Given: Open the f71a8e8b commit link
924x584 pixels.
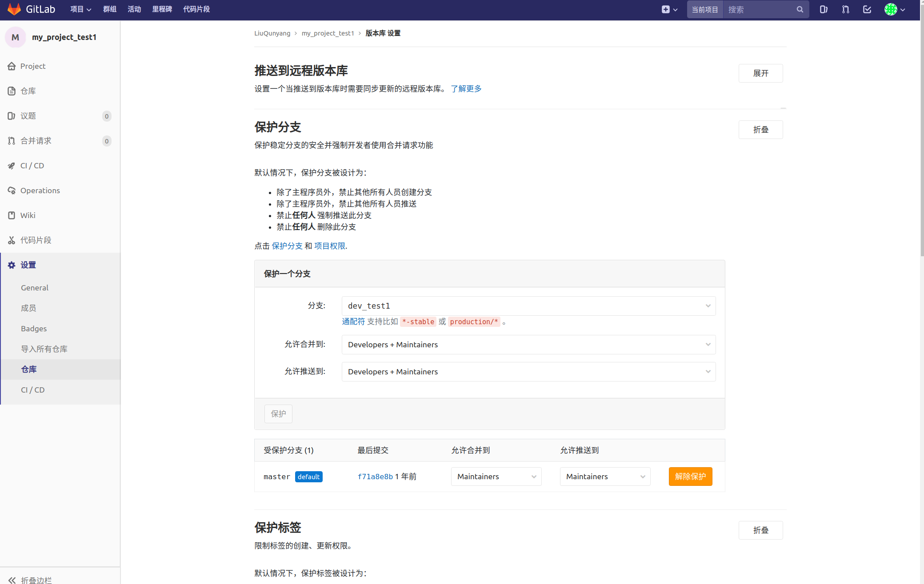Looking at the screenshot, I should coord(375,476).
